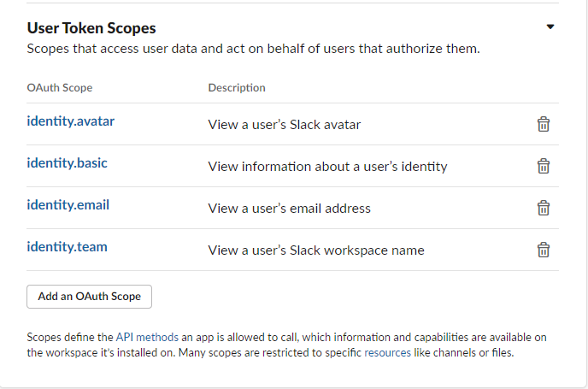
Task: Delete identity.team scope using trash icon
Action: click(x=544, y=250)
